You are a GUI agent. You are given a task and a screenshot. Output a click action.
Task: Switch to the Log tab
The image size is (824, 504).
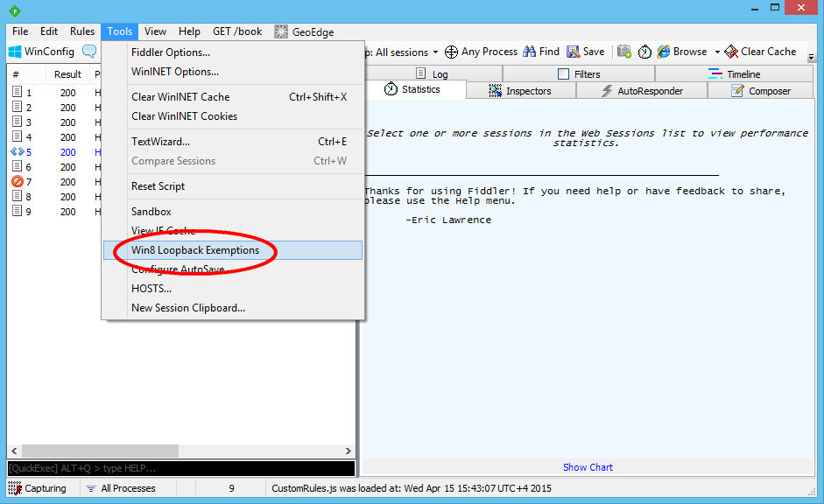[432, 74]
